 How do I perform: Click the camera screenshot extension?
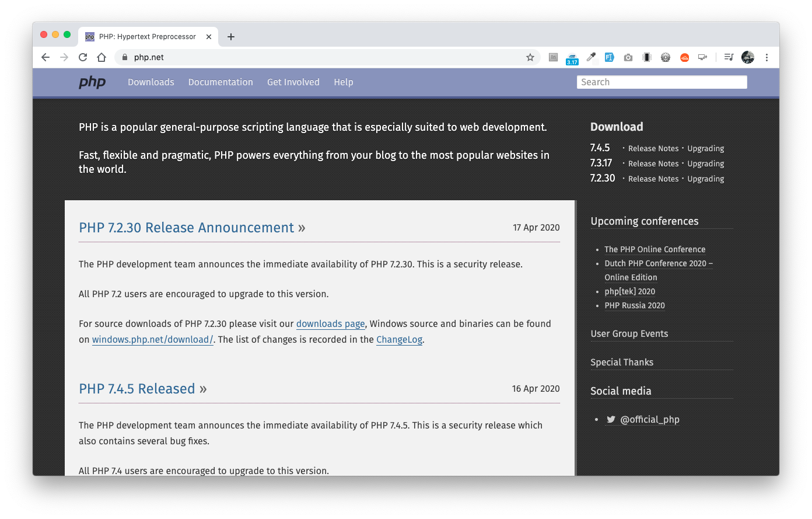click(x=628, y=57)
